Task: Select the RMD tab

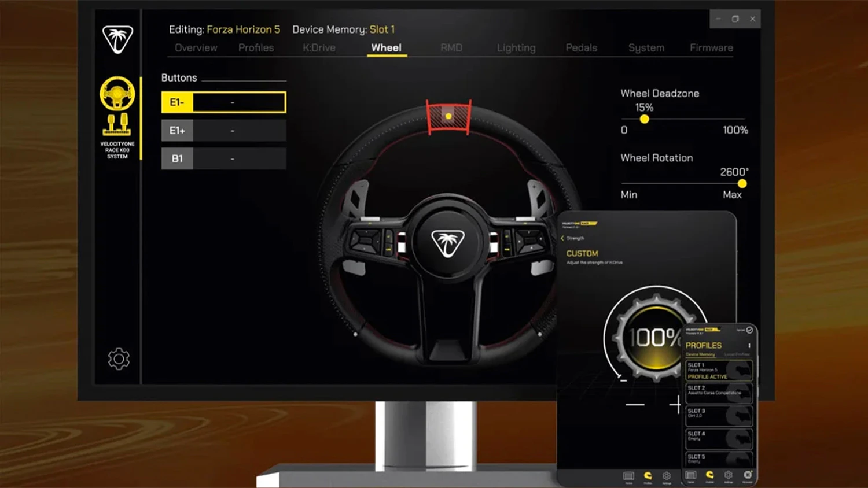Action: coord(451,48)
